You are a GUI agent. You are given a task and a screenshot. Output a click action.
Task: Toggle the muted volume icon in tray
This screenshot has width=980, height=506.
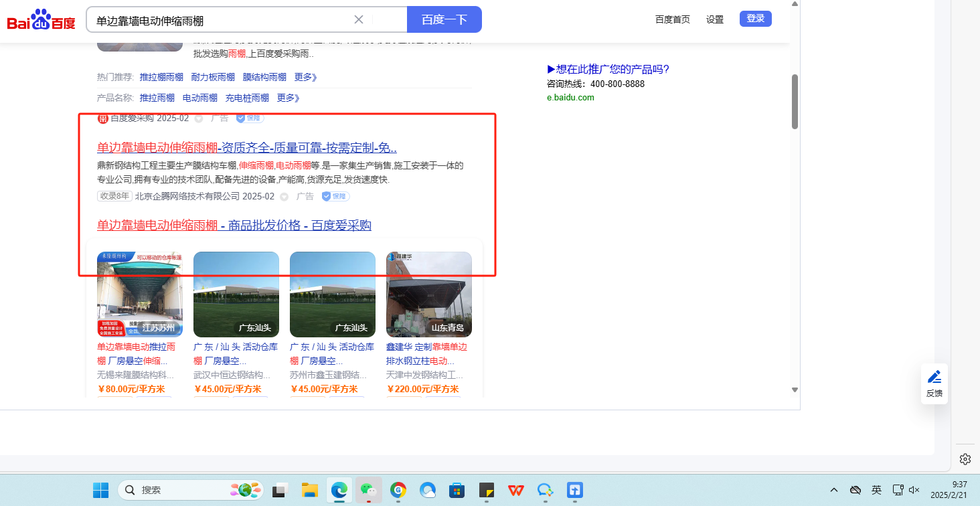click(x=914, y=490)
